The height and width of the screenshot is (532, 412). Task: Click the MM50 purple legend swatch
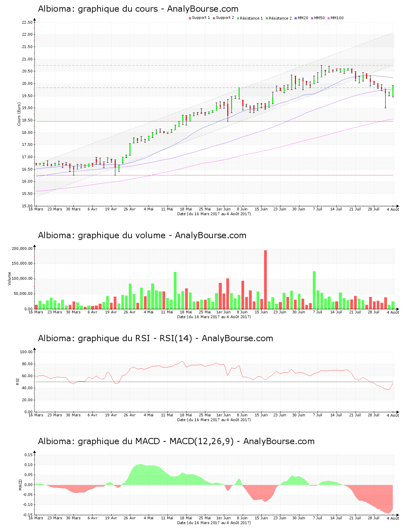point(312,18)
